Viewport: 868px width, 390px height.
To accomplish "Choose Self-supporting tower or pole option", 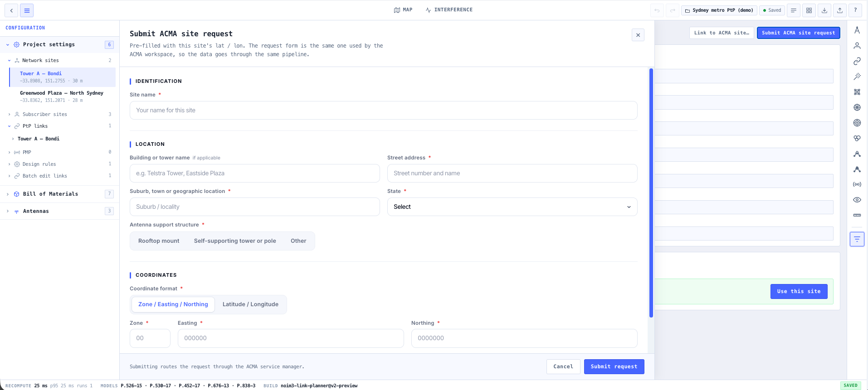I will (235, 241).
